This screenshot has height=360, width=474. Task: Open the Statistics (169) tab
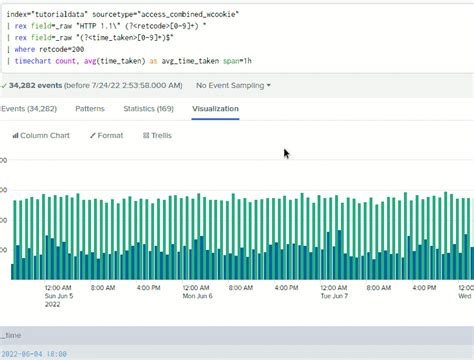click(148, 109)
